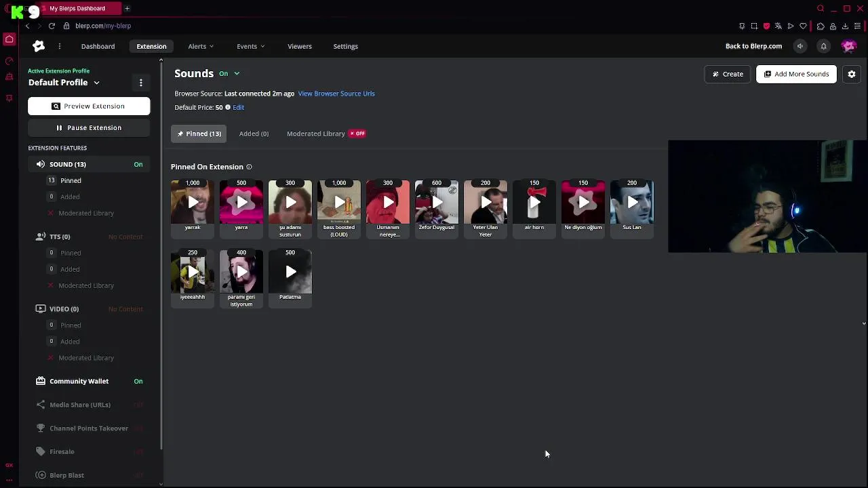Play the 'yarrak' sound
Screen dimensions: 868x488
(193, 202)
